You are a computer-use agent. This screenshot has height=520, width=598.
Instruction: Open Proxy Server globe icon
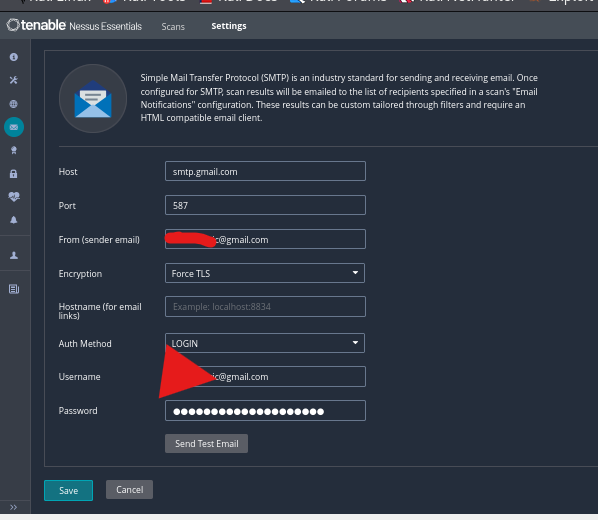click(x=14, y=104)
